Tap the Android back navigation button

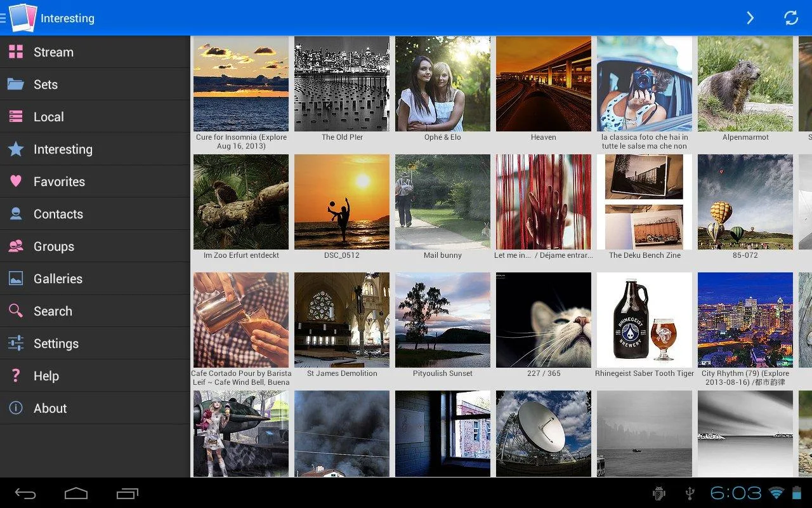pyautogui.click(x=25, y=493)
